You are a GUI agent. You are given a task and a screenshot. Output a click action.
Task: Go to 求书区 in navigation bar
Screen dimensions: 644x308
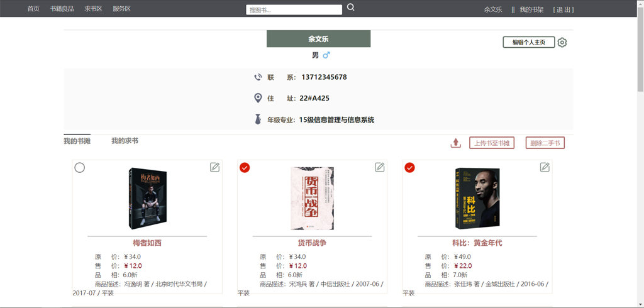point(93,9)
